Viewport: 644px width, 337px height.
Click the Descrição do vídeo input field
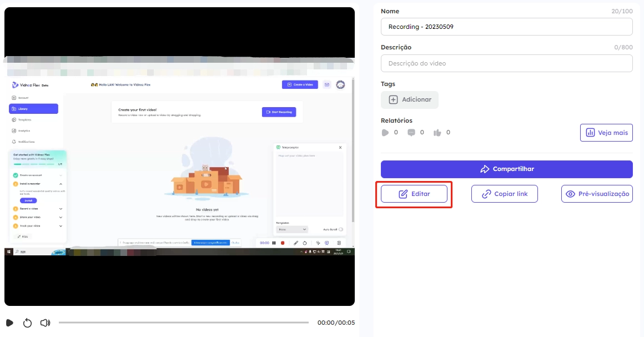506,63
